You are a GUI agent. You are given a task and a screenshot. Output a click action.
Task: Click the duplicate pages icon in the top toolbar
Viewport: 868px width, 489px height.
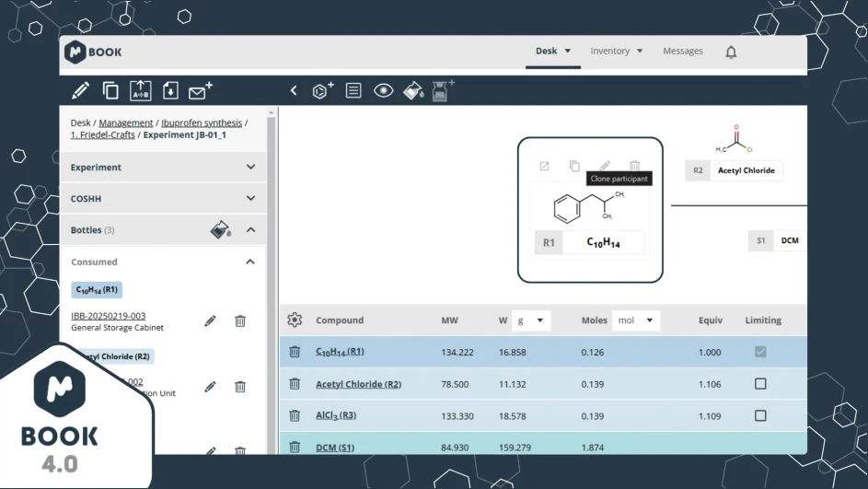tap(110, 90)
